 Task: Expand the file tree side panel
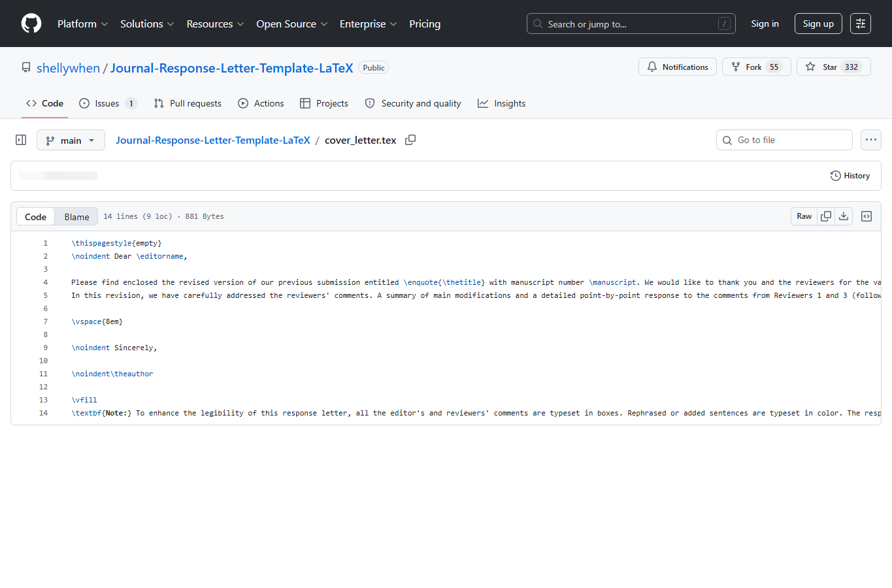click(21, 140)
